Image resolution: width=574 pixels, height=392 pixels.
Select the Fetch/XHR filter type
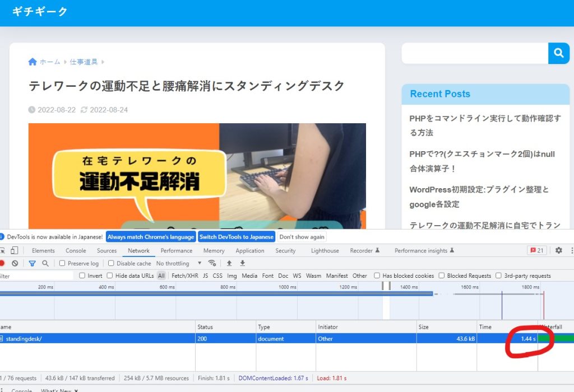[x=184, y=276]
